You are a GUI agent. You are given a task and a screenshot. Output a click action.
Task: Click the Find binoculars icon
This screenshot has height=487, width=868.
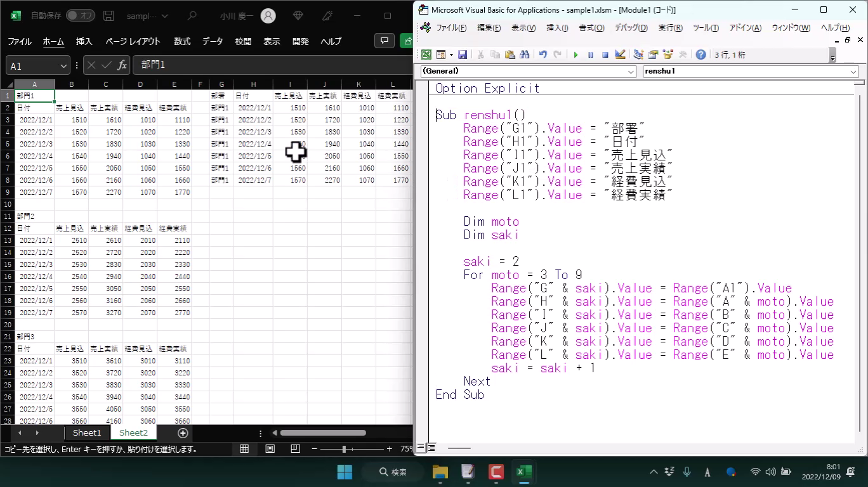point(525,55)
